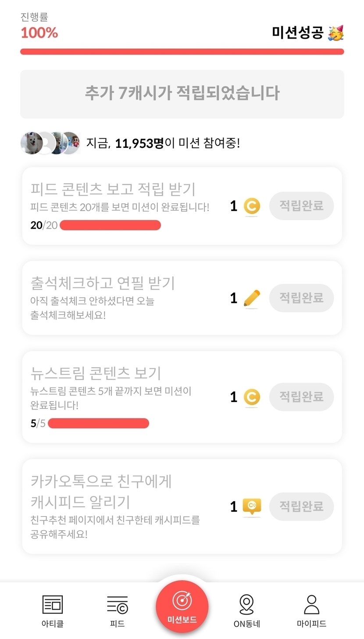
Task: Tap the participant profile avatars cluster
Action: [50, 143]
